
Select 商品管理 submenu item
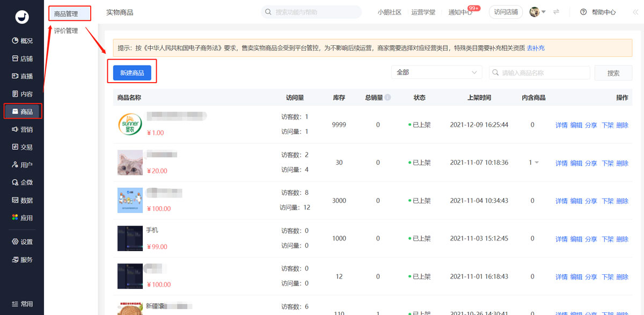[66, 13]
